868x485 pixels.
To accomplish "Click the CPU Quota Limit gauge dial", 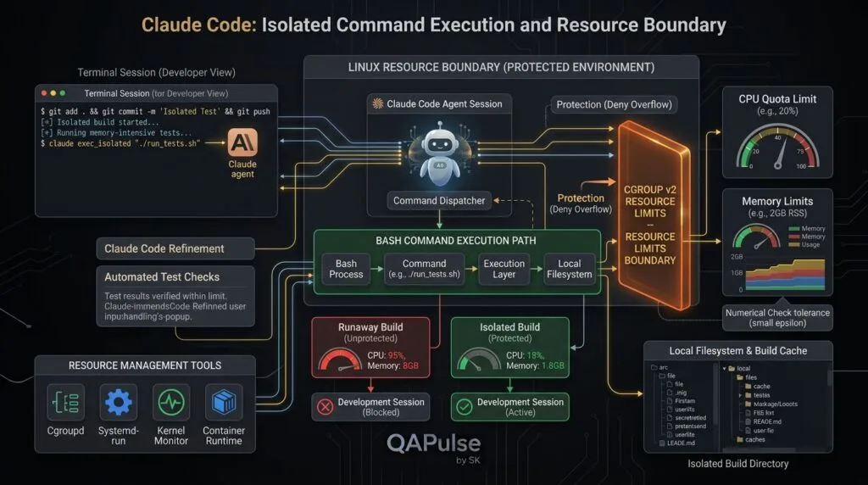I will 777,147.
